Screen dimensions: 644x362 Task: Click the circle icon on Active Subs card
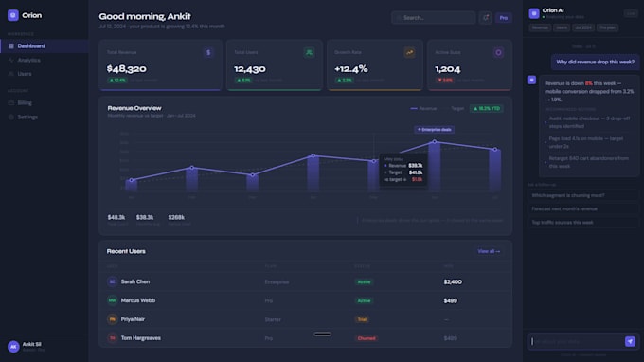tap(498, 53)
